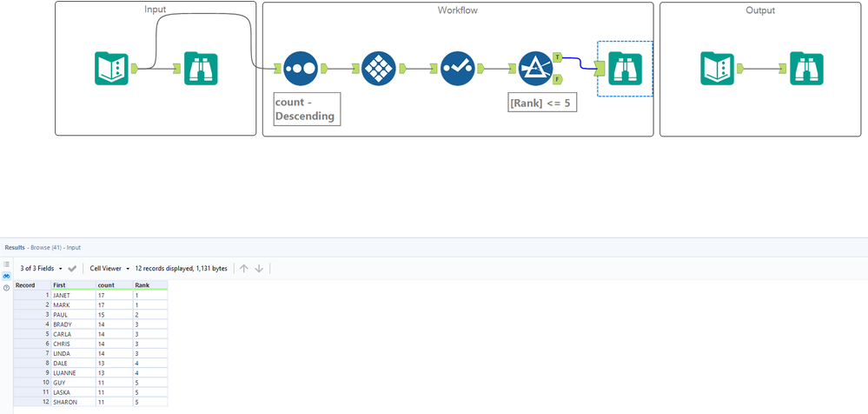Click the input anchor of the Workflow Browse tool
The image size is (868, 414).
click(x=600, y=68)
